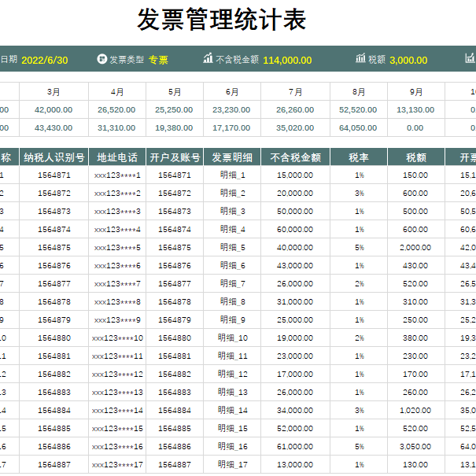
Task: Click the bar chart icon before banner 税额
Action: [x=360, y=57]
